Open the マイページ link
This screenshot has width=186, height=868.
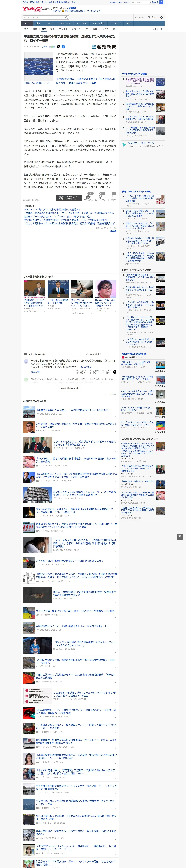139,17
